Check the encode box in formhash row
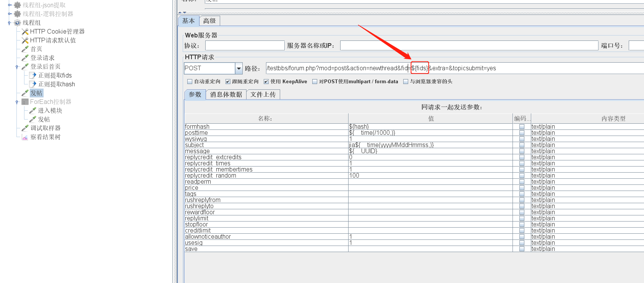 coord(522,126)
